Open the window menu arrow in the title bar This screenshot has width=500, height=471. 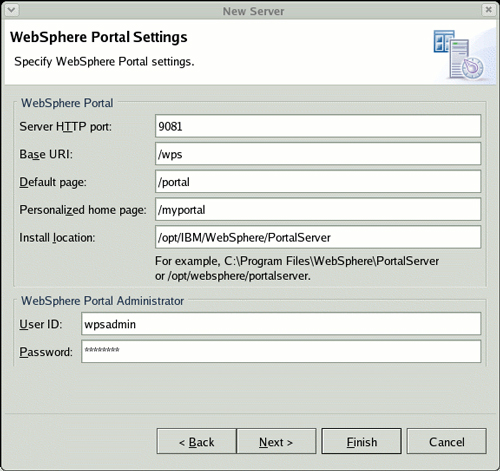(11, 10)
